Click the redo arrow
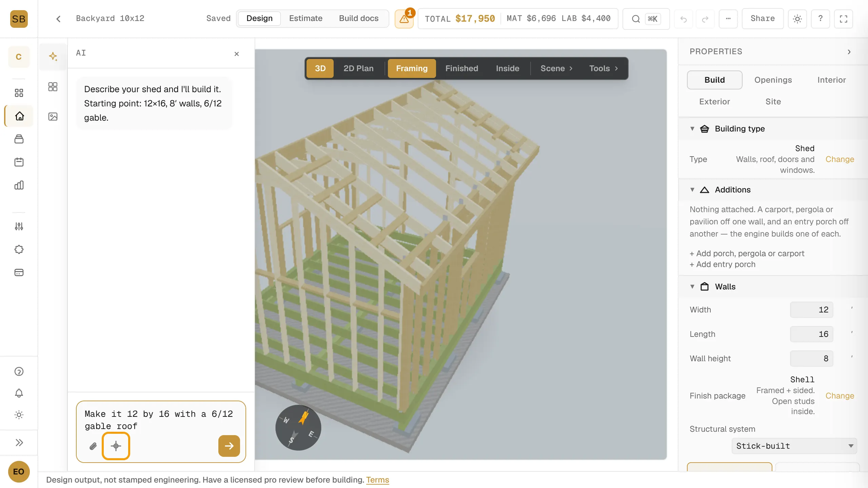This screenshot has width=868, height=488. tap(705, 19)
